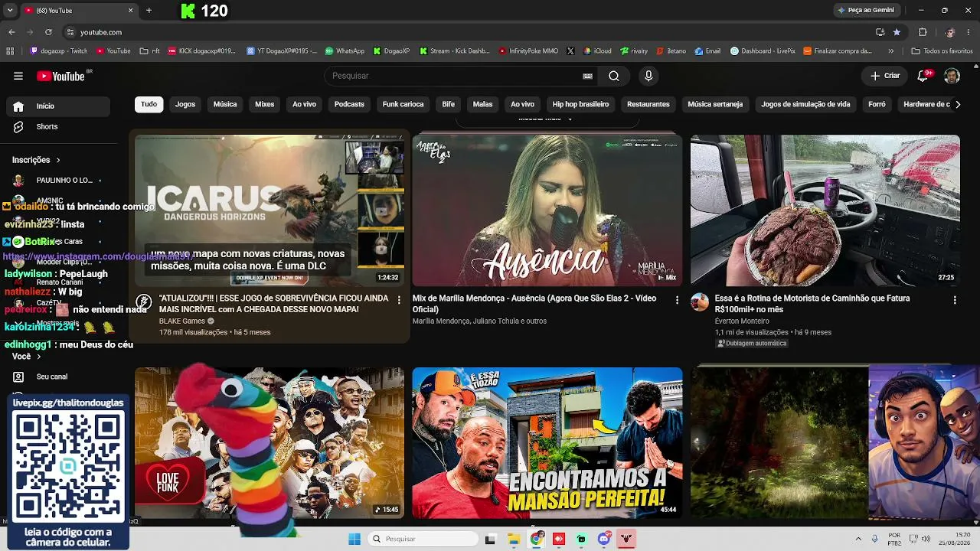Open the Dashboard - LivePix bookmark
This screenshot has height=551, width=980.
pyautogui.click(x=763, y=51)
